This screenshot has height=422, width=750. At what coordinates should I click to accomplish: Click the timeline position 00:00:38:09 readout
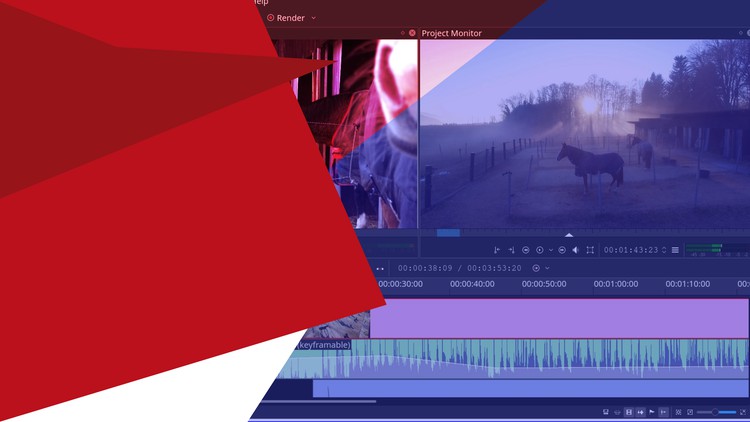tap(425, 268)
